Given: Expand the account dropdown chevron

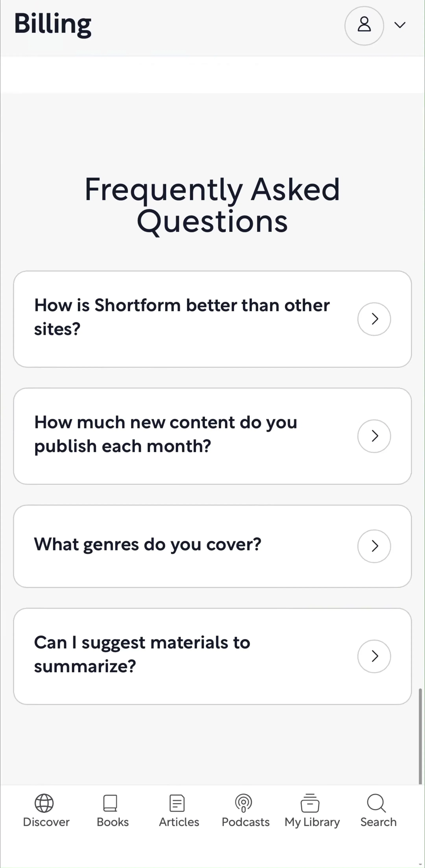Looking at the screenshot, I should coord(400,25).
